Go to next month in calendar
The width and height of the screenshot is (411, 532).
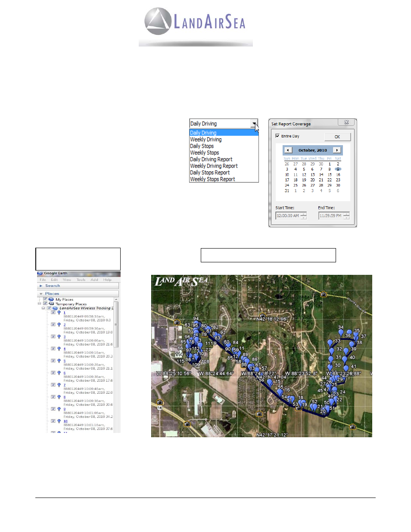[x=337, y=150]
